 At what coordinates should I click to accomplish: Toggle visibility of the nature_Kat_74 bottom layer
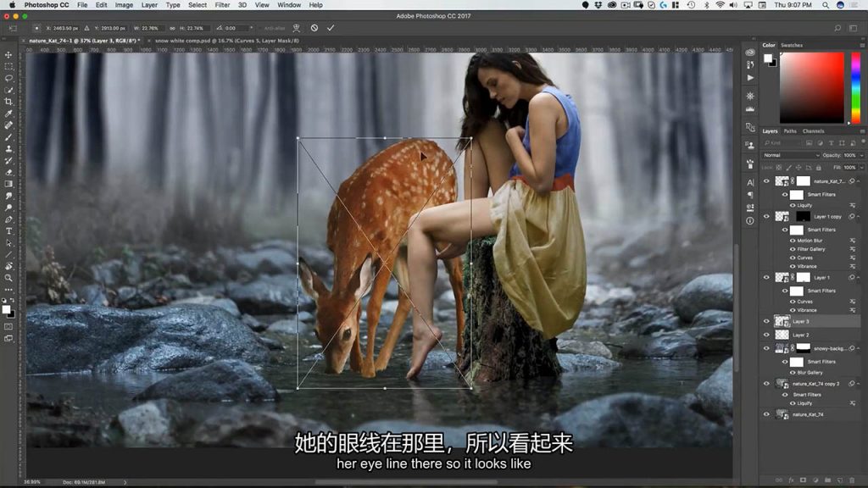[766, 414]
